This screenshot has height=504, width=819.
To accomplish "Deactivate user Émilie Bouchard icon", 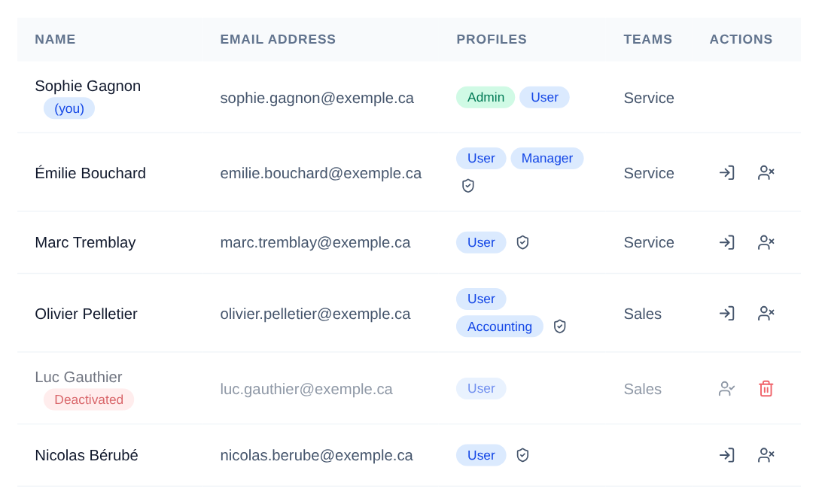I will coord(766,173).
